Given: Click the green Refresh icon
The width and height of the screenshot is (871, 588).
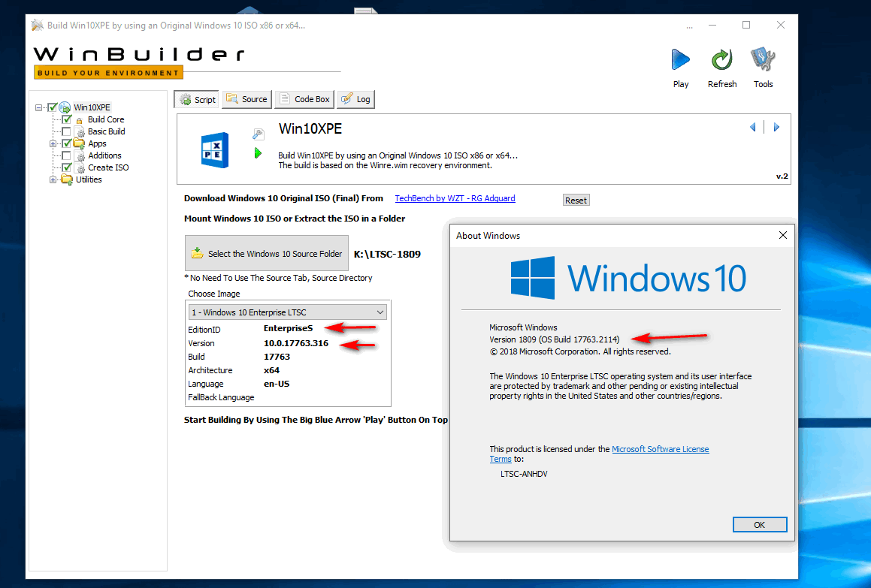Looking at the screenshot, I should click(x=721, y=60).
